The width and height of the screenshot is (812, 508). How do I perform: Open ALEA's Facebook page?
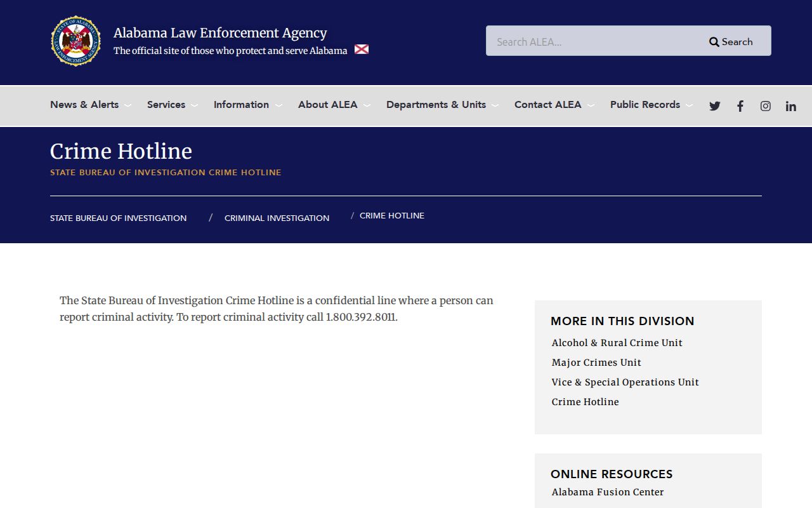pyautogui.click(x=740, y=106)
